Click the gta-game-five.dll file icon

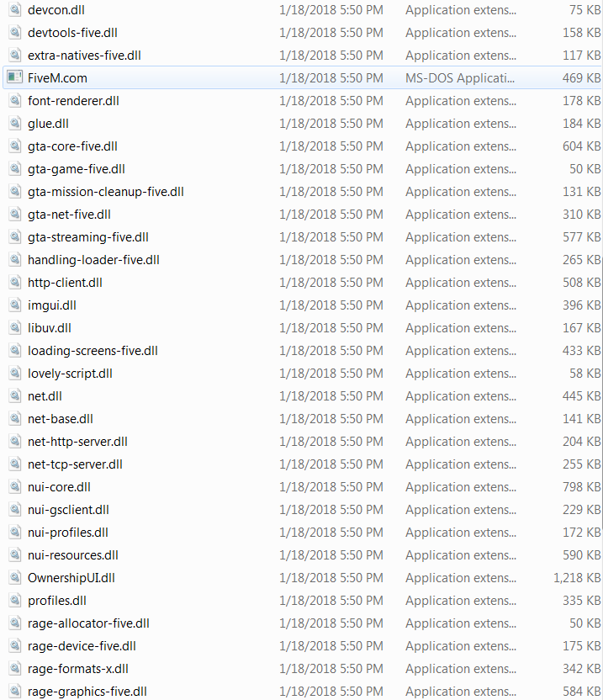click(15, 169)
